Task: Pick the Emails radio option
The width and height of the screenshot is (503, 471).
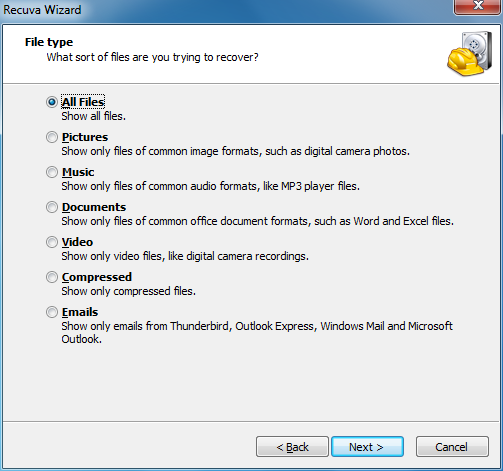Action: point(52,312)
